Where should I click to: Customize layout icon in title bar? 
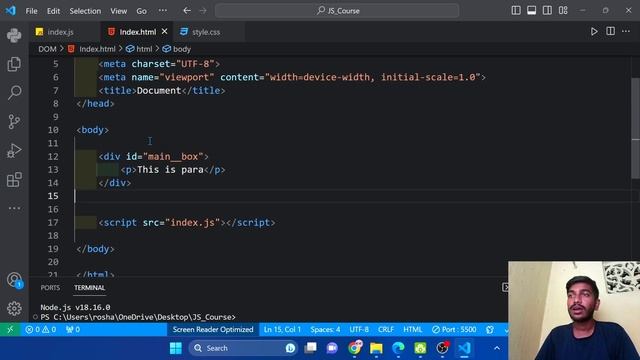pyautogui.click(x=563, y=11)
